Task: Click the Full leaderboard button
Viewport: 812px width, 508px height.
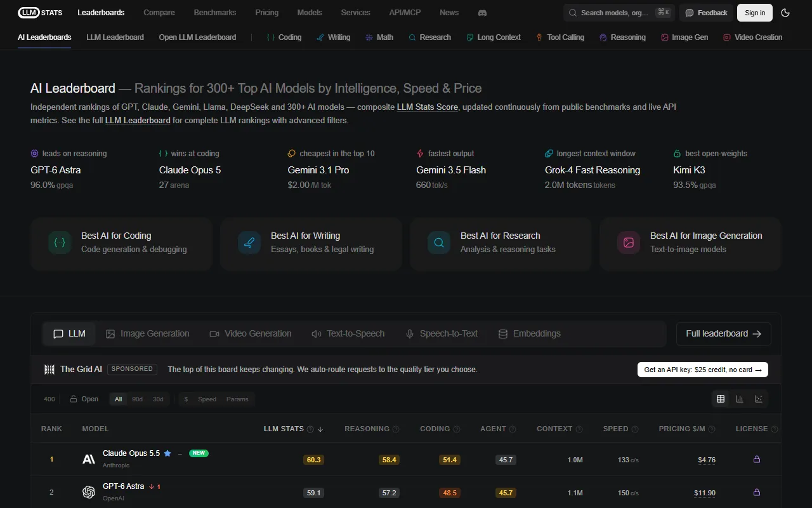Action: [x=723, y=333]
